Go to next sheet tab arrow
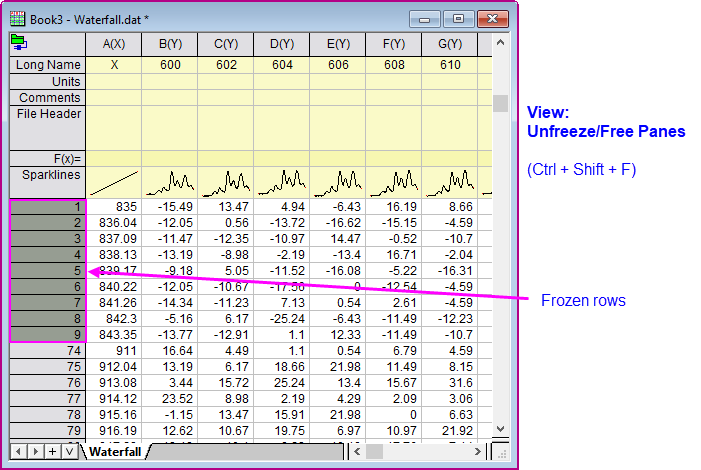701x470 pixels. 35,452
